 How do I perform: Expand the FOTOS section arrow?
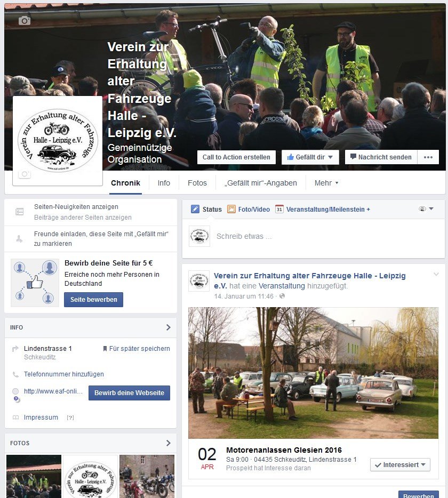click(x=169, y=443)
